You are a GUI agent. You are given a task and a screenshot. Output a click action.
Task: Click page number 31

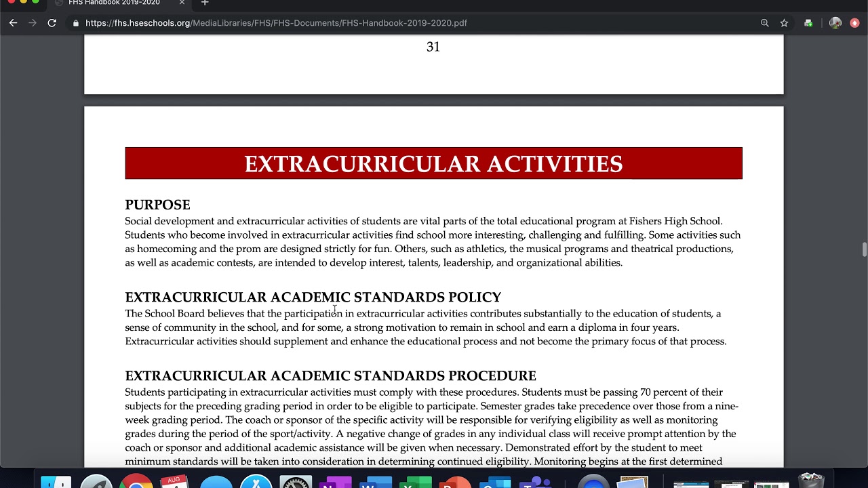point(433,47)
